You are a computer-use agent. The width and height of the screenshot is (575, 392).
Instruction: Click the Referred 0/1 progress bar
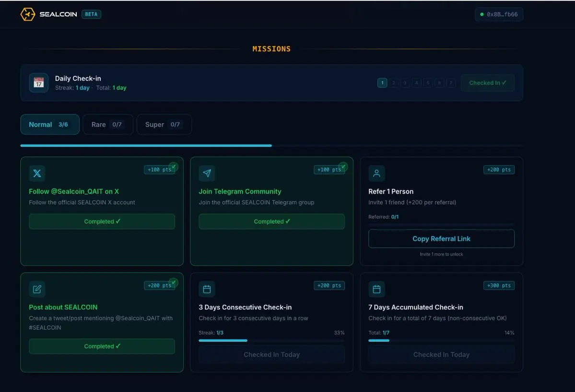(442, 224)
